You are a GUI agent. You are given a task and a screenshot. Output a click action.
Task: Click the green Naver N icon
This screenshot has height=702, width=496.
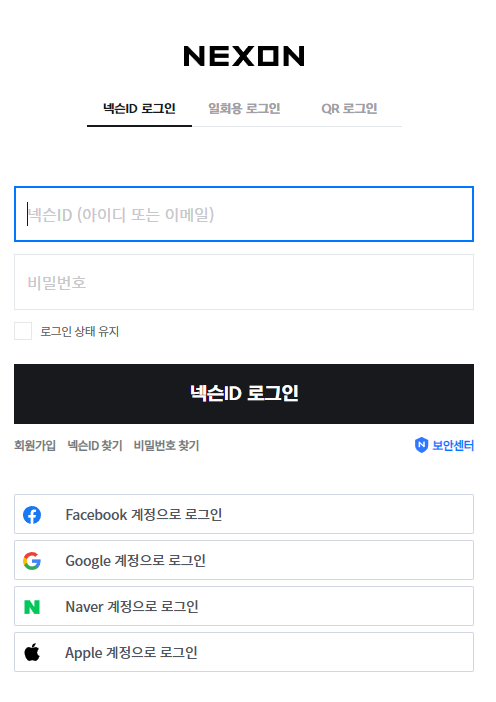click(32, 607)
